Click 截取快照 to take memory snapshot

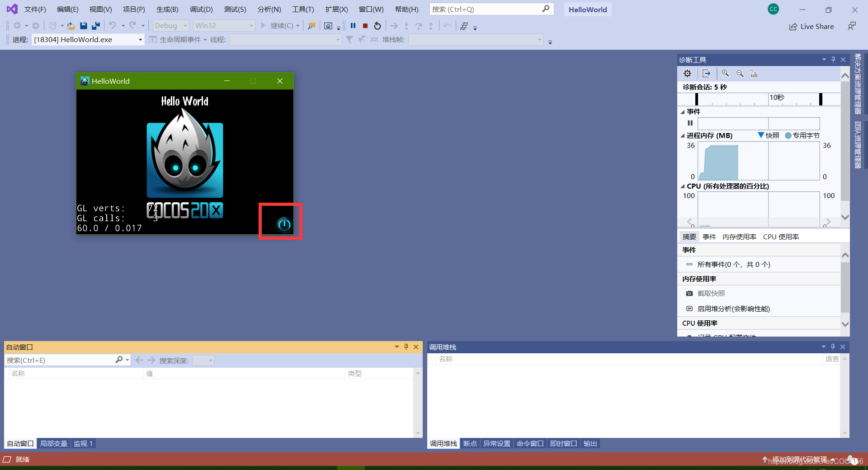711,293
